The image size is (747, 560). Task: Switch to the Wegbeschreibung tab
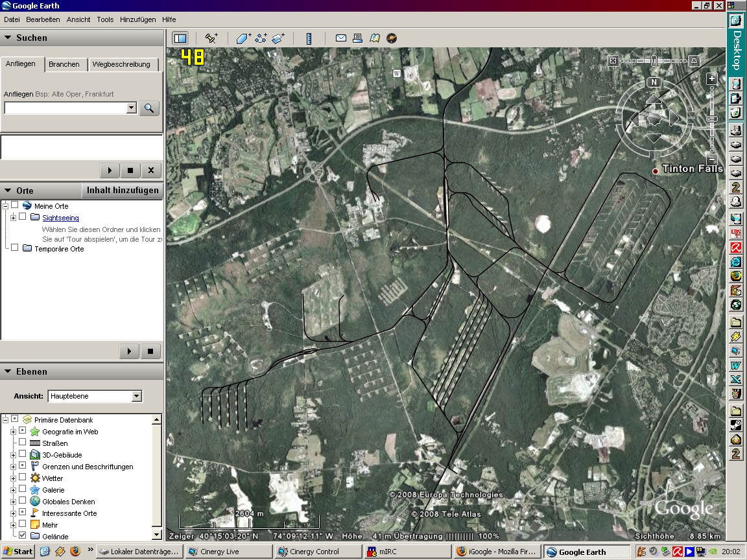pos(121,64)
